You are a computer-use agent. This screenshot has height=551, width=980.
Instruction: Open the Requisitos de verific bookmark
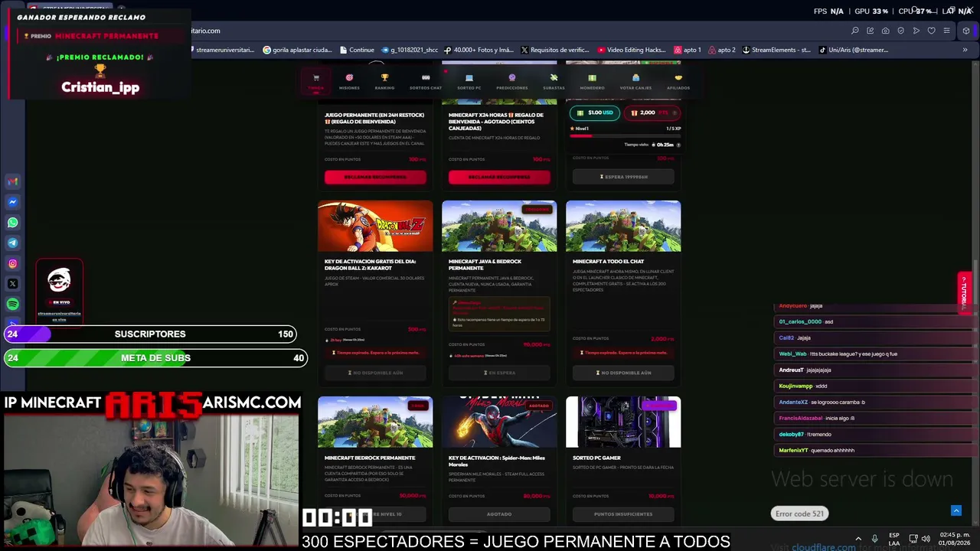pyautogui.click(x=555, y=50)
